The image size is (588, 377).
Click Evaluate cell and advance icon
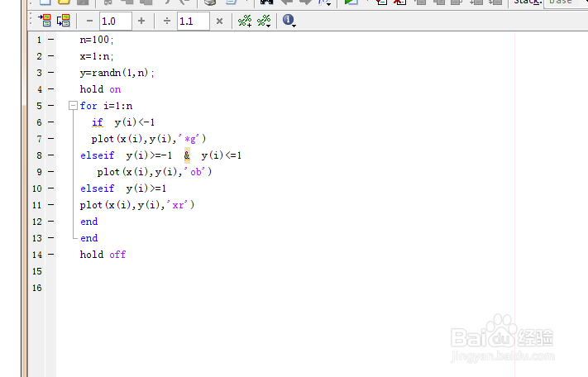click(x=64, y=21)
